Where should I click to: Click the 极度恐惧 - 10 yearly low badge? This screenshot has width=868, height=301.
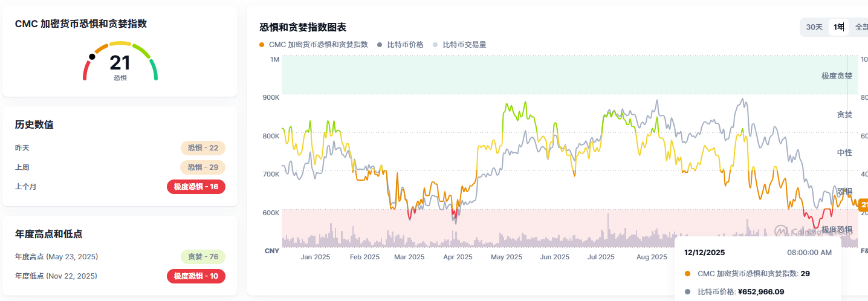point(196,276)
